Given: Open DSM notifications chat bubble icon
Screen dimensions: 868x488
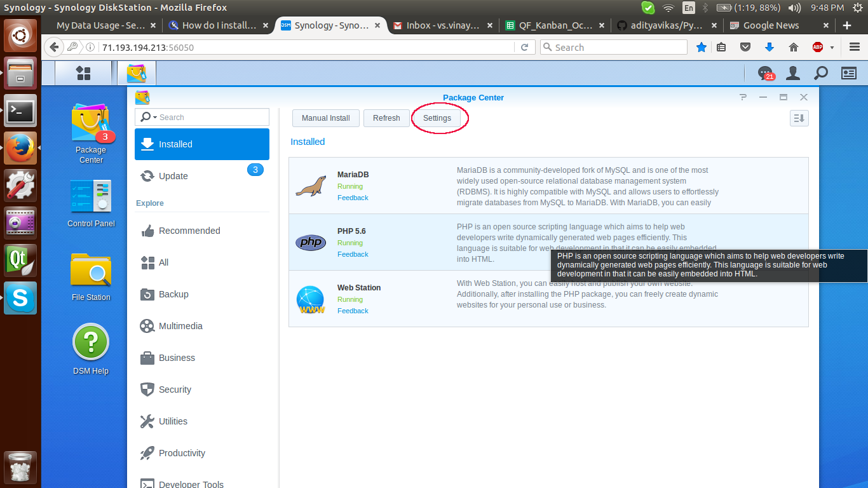Looking at the screenshot, I should tap(766, 73).
